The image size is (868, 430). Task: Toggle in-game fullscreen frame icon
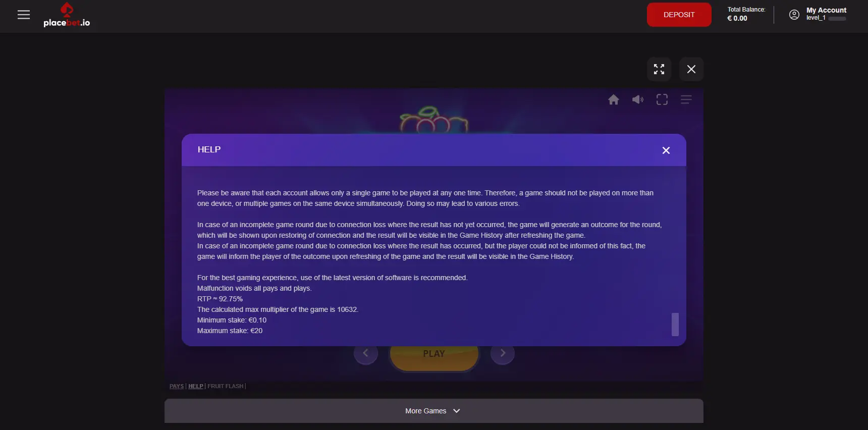click(x=662, y=99)
